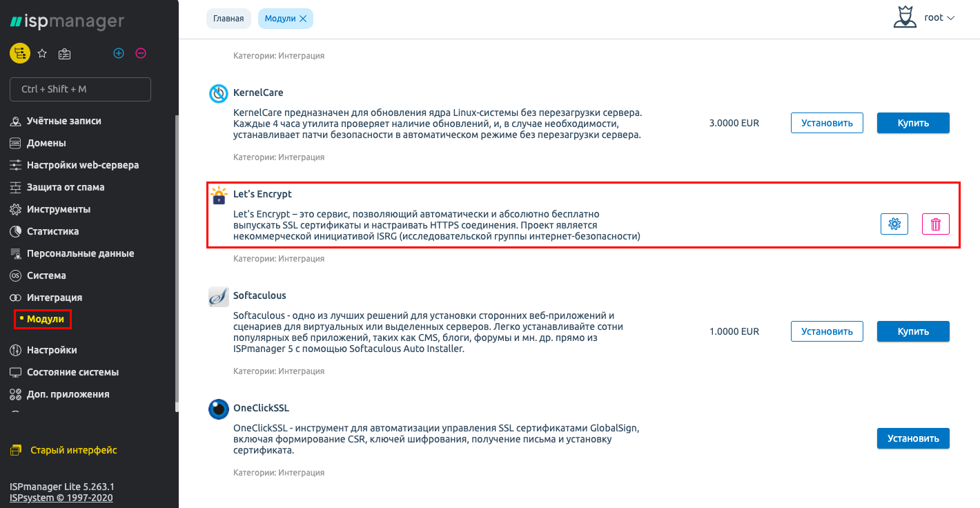
Task: Buy the KernelCare module
Action: [913, 123]
